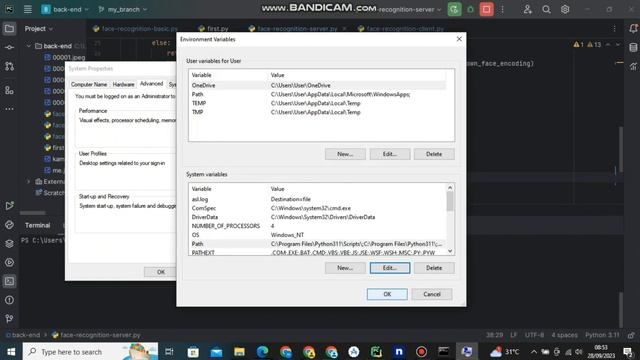This screenshot has height=360, width=640.
Task: Open the toolbar more actions kebab icon
Action: click(502, 9)
